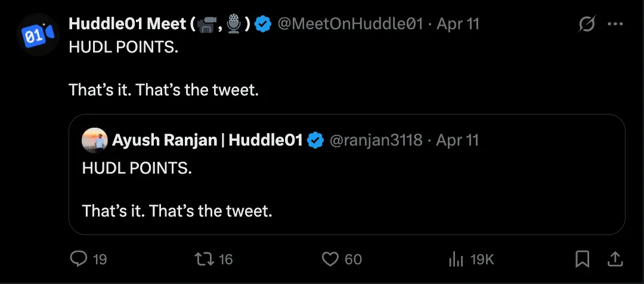The image size is (644, 284).
Task: Open the three-dot more options menu
Action: point(615,24)
